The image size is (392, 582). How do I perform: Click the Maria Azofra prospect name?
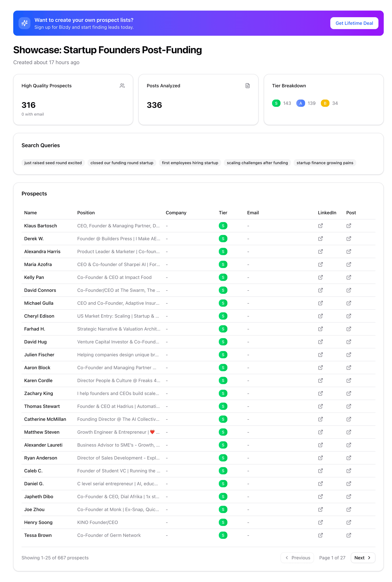pos(38,264)
